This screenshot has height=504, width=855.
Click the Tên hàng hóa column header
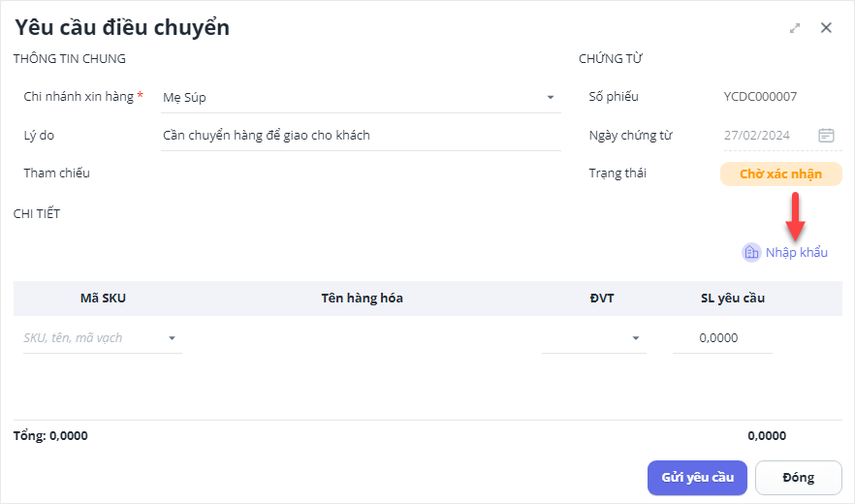pyautogui.click(x=362, y=299)
